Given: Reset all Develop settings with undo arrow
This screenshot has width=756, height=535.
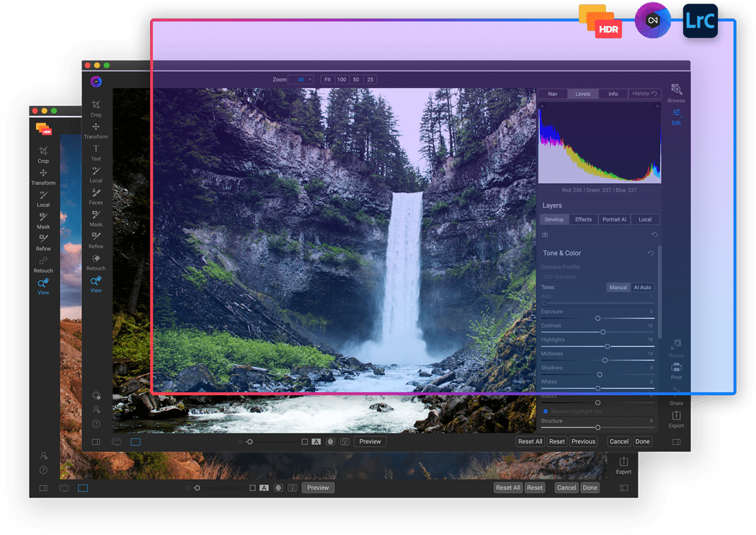Looking at the screenshot, I should point(654,234).
